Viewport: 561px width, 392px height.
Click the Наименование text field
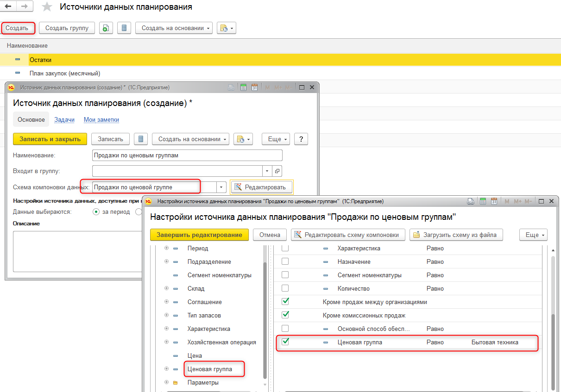point(187,156)
